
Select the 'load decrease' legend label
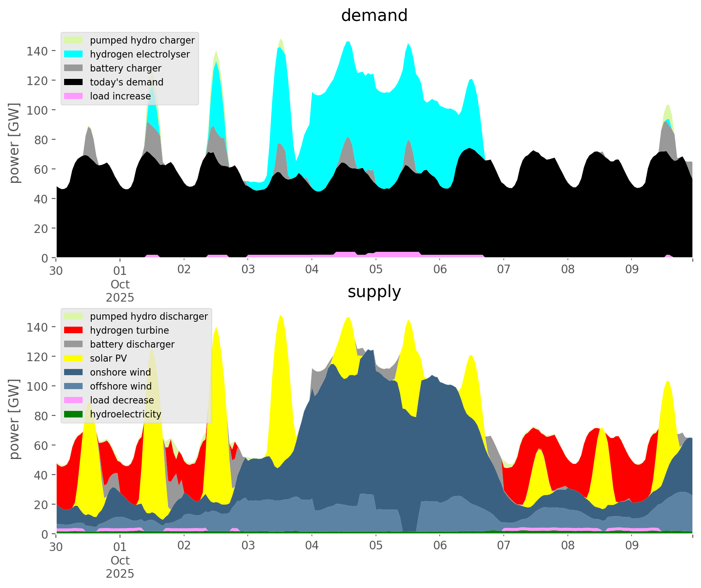click(x=122, y=400)
